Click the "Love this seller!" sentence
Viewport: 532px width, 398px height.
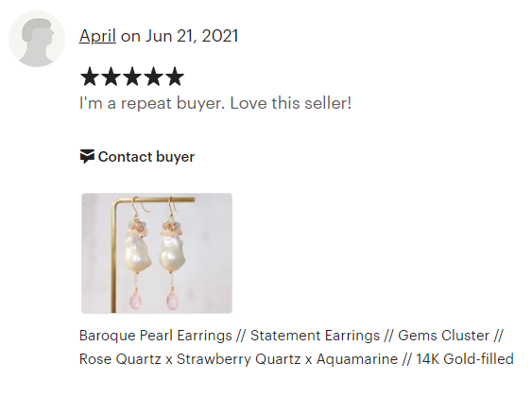[291, 103]
